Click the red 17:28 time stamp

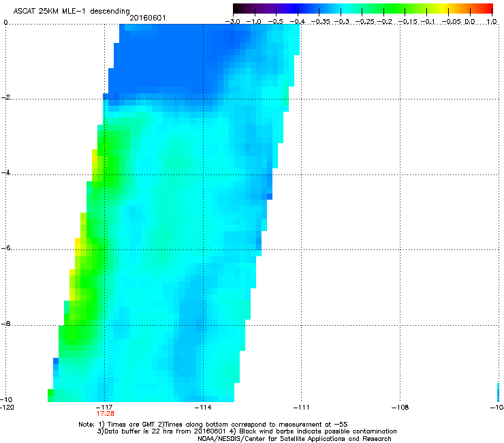105,414
